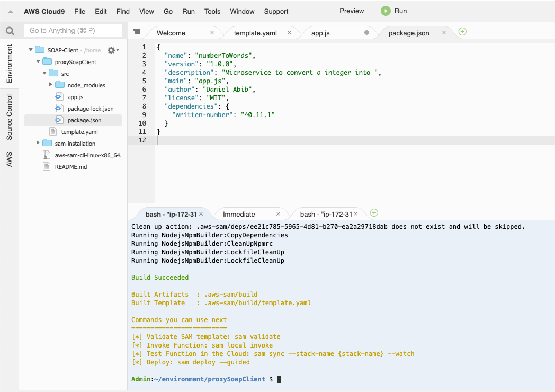This screenshot has height=392, width=555.
Task: Click the green Run play icon
Action: (386, 11)
